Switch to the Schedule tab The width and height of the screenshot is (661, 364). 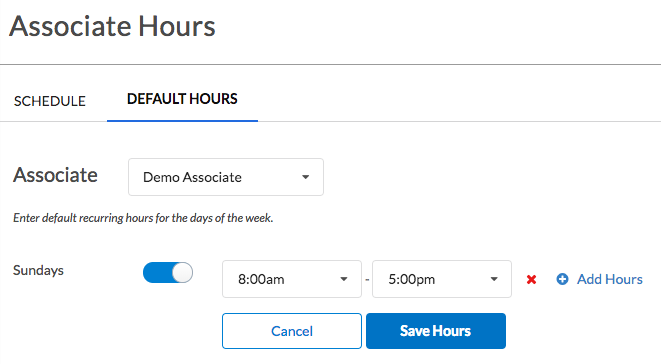coord(50,101)
